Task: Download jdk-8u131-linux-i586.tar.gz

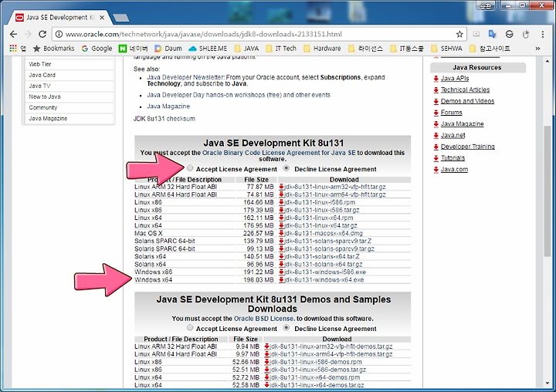Action: click(321, 210)
